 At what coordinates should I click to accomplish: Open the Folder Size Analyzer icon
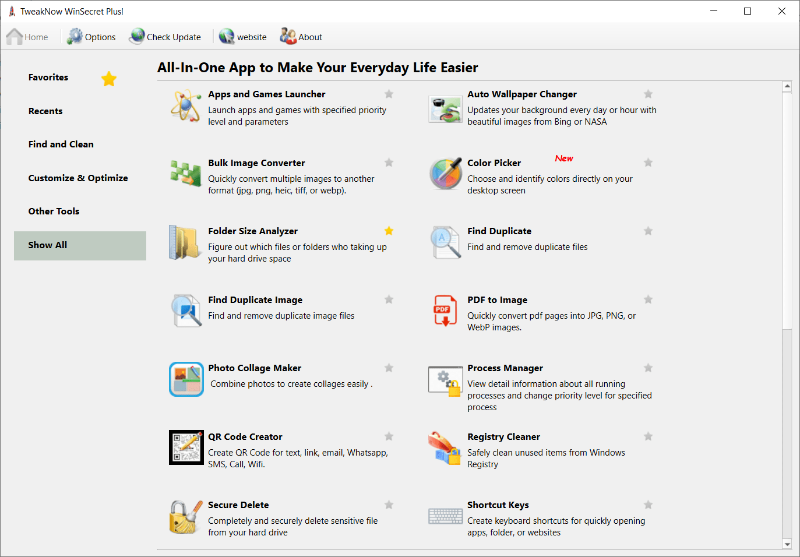coord(186,243)
